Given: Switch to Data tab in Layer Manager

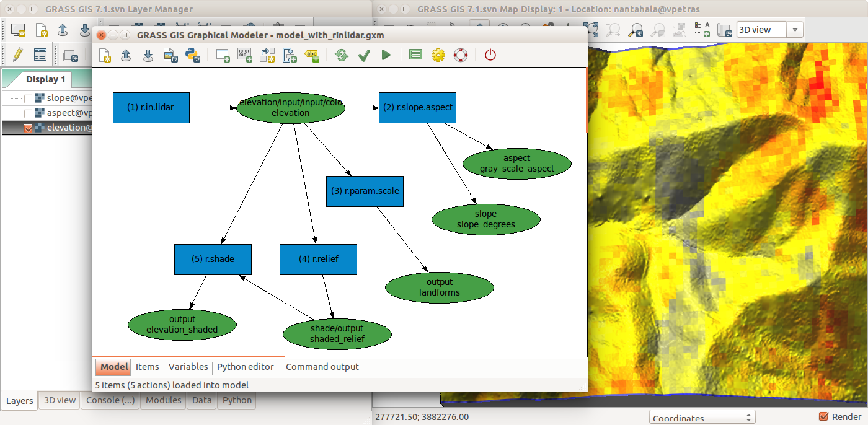Looking at the screenshot, I should 202,400.
